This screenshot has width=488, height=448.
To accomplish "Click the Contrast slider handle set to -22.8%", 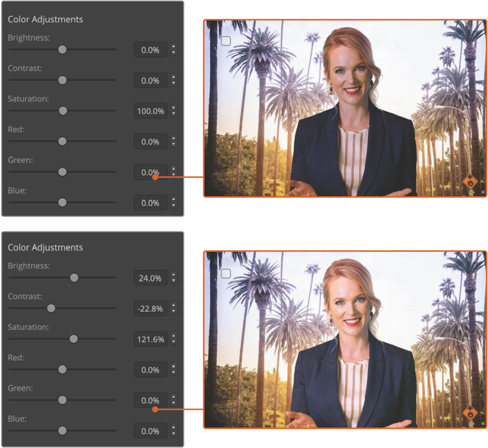I will click(51, 308).
